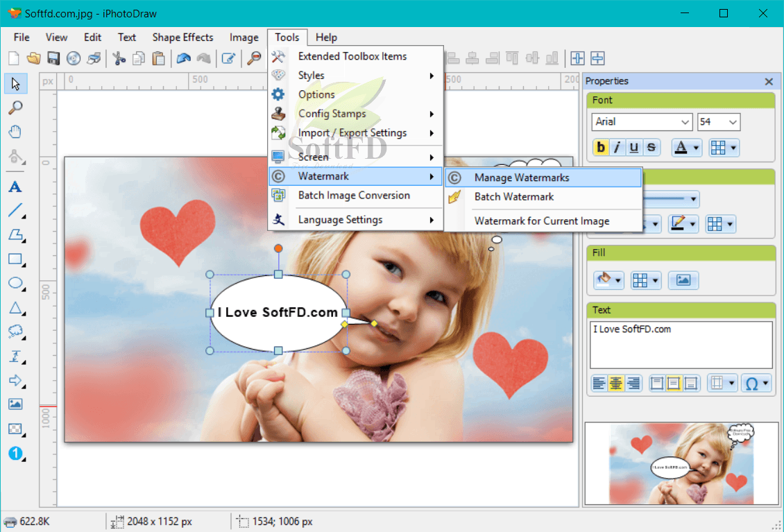Choose the numbered stamp tool
The height and width of the screenshot is (532, 784).
pyautogui.click(x=15, y=453)
